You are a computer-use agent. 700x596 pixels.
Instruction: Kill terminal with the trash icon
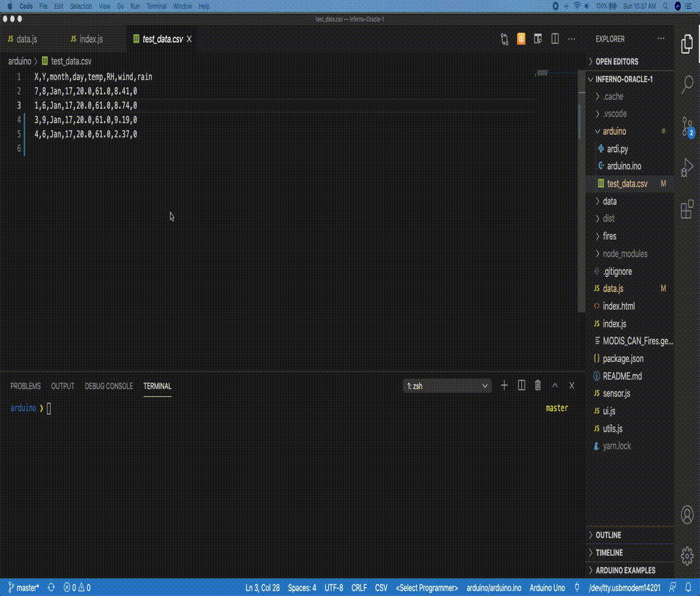pyautogui.click(x=538, y=385)
